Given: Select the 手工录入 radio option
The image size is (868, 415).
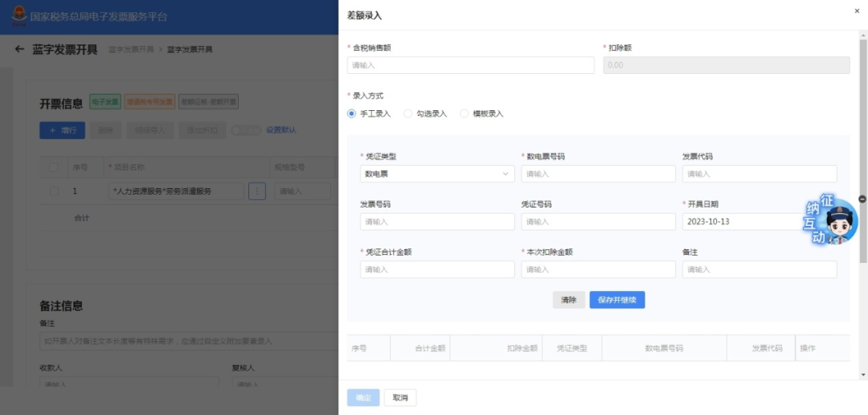Looking at the screenshot, I should (x=351, y=113).
